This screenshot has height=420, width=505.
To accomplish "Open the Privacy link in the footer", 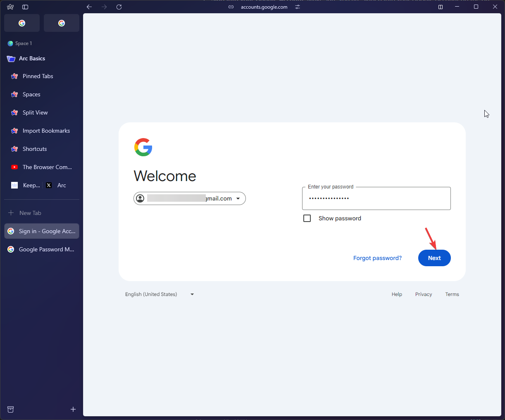I will point(424,294).
